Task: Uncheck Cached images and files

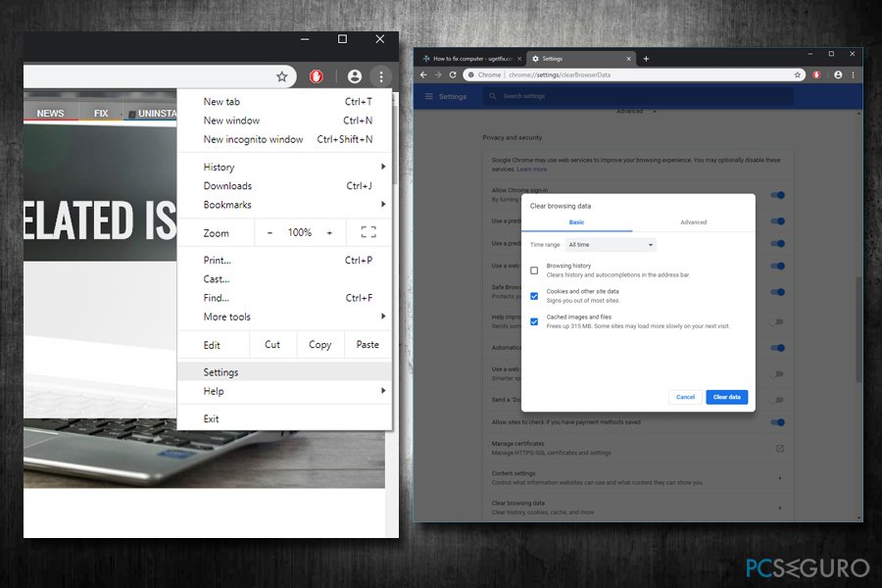Action: (534, 321)
